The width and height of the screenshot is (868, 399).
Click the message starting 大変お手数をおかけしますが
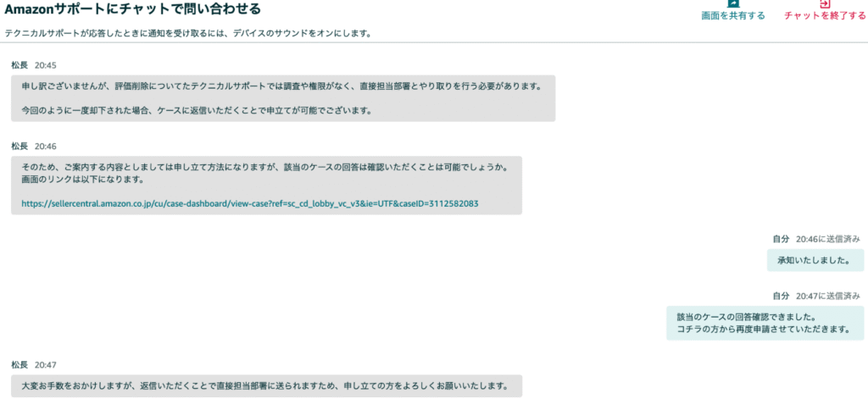point(264,385)
